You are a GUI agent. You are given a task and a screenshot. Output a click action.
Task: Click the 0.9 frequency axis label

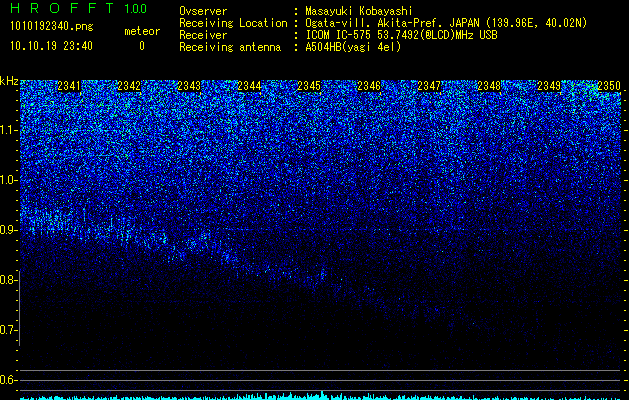[x=9, y=230]
